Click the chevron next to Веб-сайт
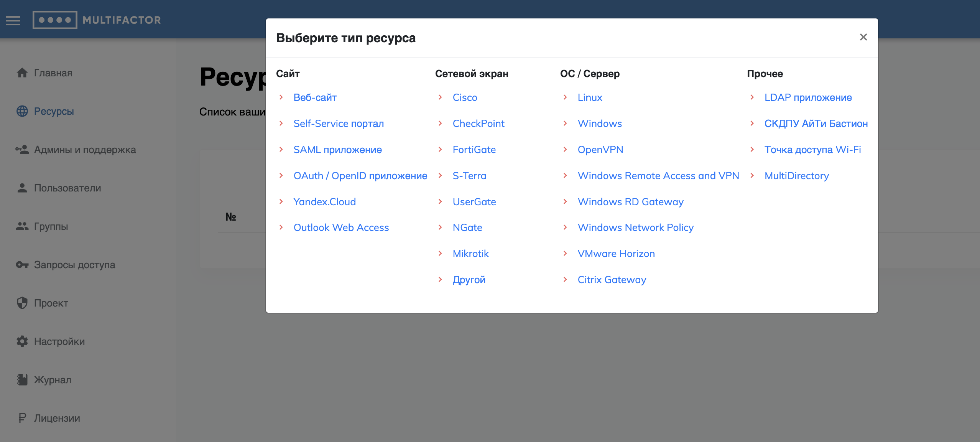Viewport: 980px width, 442px height. [281, 97]
